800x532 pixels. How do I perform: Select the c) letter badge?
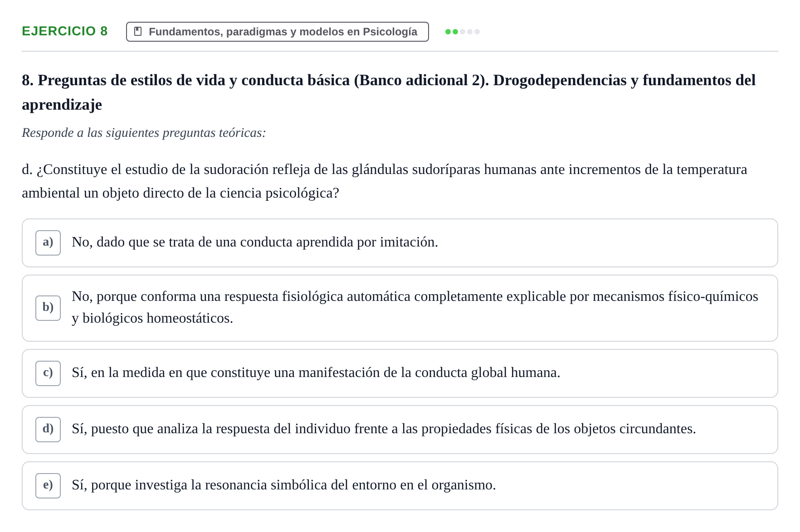click(48, 373)
